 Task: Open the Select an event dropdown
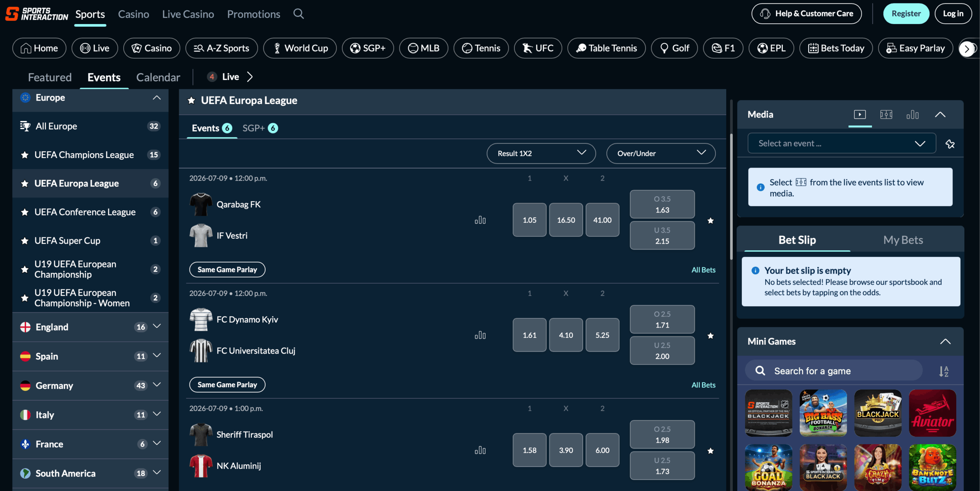842,144
